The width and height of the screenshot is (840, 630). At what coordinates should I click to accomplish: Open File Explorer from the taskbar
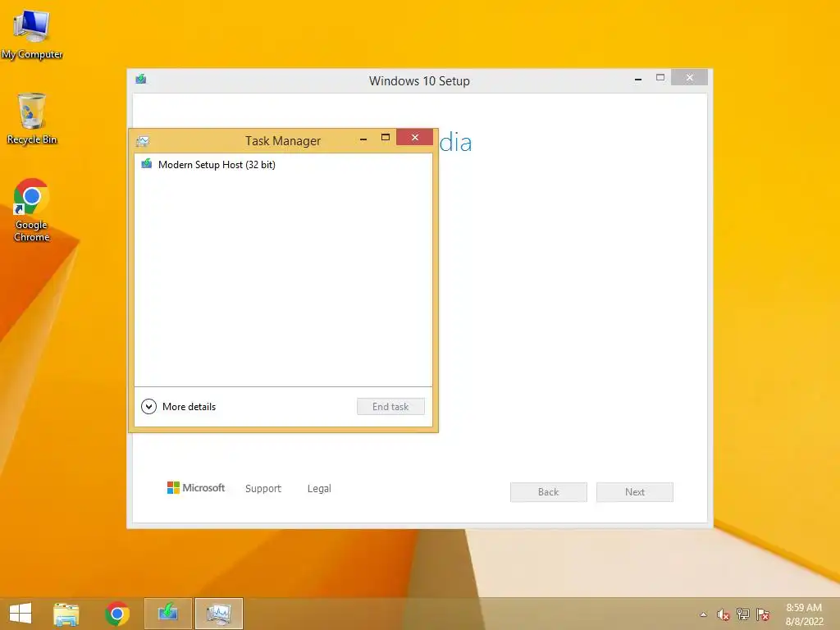tap(66, 614)
